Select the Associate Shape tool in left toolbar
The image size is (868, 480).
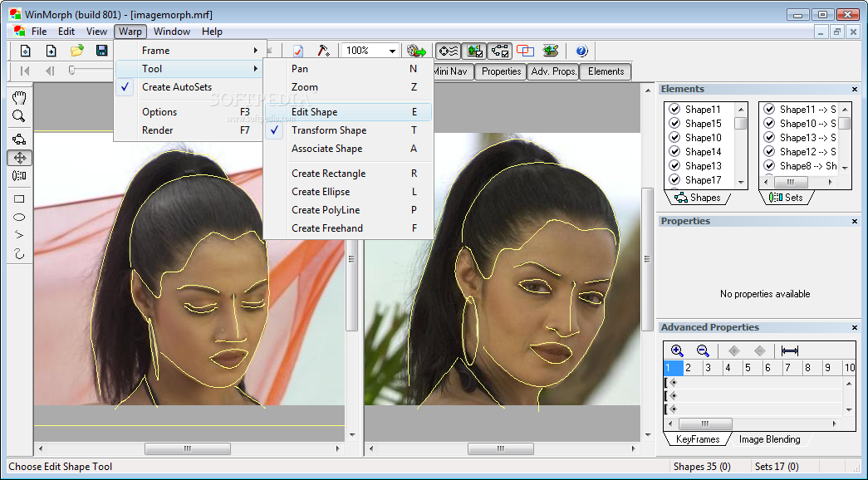[x=19, y=176]
